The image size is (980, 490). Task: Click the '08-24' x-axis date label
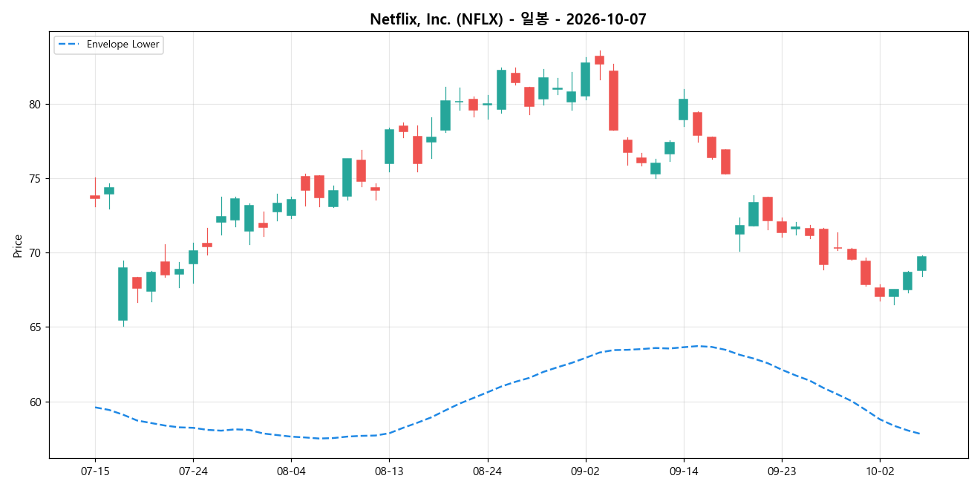[487, 471]
